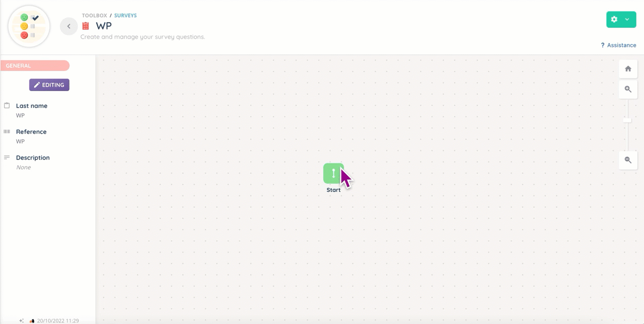Screen dimensions: 644x324
Task: Select the GENERAL tab
Action: pos(34,66)
